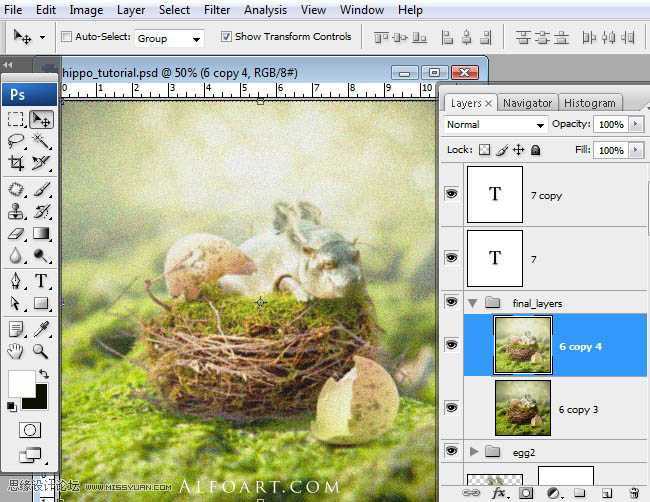Toggle Quick Mask mode
Viewport: 650px width, 502px height.
coord(30,430)
